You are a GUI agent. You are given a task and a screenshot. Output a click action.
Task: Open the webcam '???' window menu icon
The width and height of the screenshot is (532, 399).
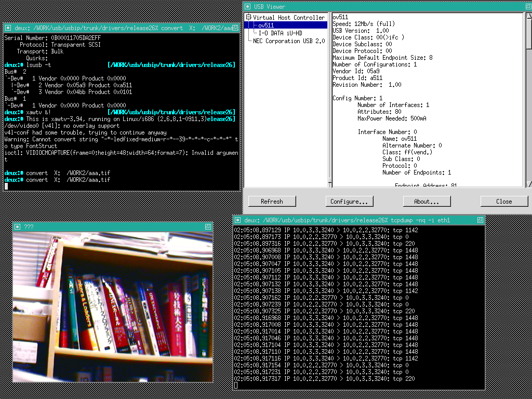(17, 227)
